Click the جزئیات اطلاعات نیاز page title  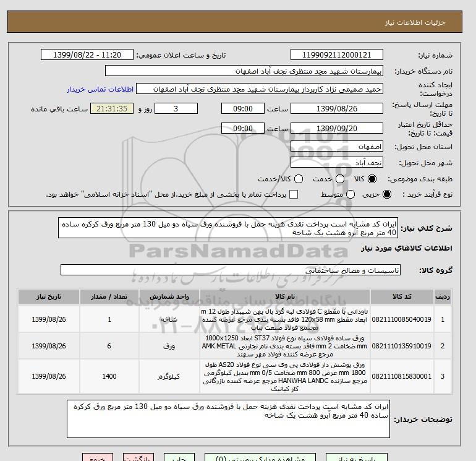pos(415,22)
